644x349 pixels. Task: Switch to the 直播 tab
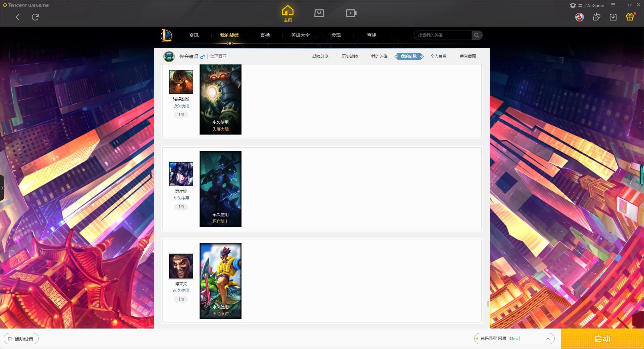tap(265, 35)
